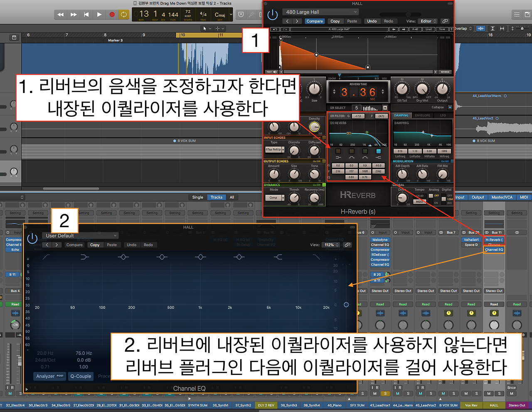Click Compare in H-Reverb window
Viewport: 532px width, 412px height.
(315, 21)
